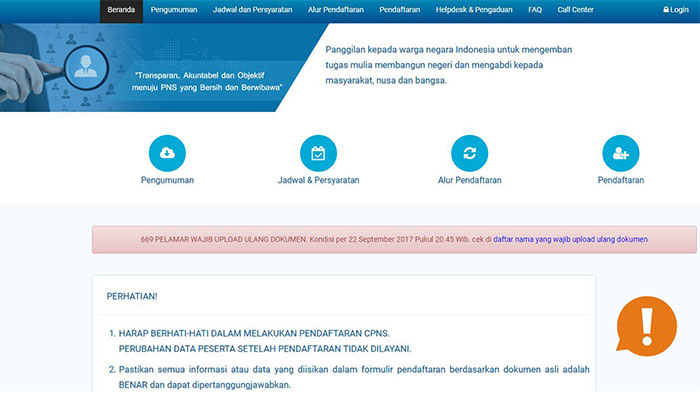Click the Alur Pendaftaran label under refresh icon

[x=470, y=180]
